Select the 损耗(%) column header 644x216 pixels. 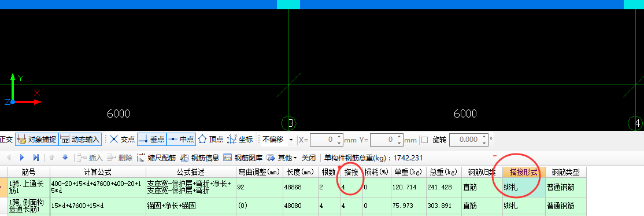376,172
